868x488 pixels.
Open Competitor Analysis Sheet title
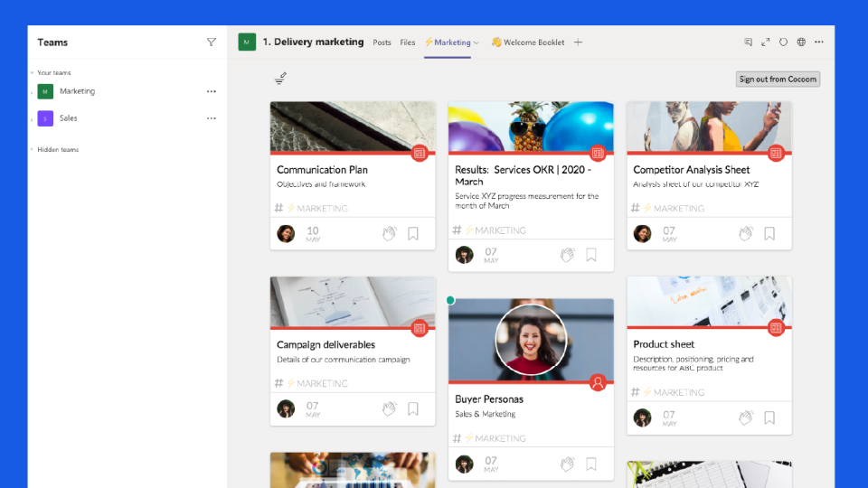[x=692, y=170]
